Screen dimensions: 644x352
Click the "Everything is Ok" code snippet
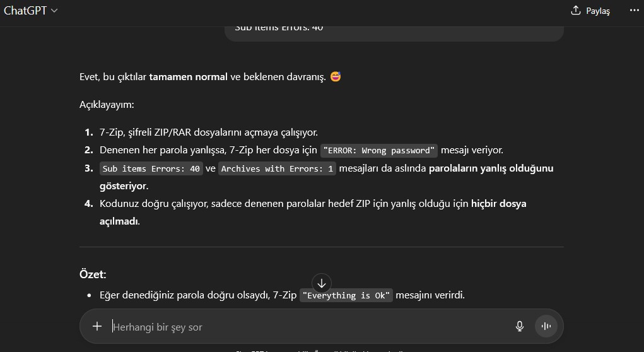click(x=346, y=296)
